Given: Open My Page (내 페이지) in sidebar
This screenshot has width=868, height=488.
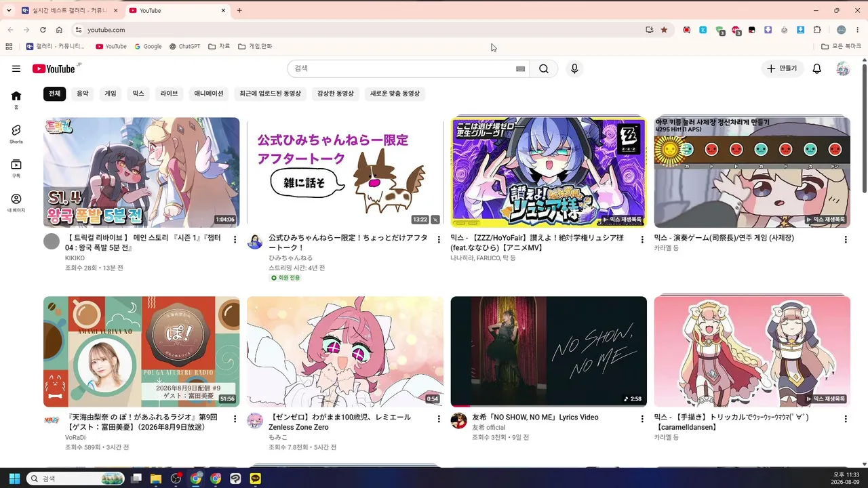Looking at the screenshot, I should click(16, 203).
